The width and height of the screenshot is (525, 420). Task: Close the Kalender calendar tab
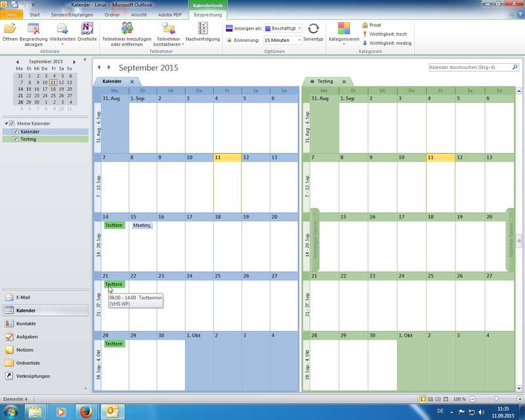pyautogui.click(x=132, y=82)
